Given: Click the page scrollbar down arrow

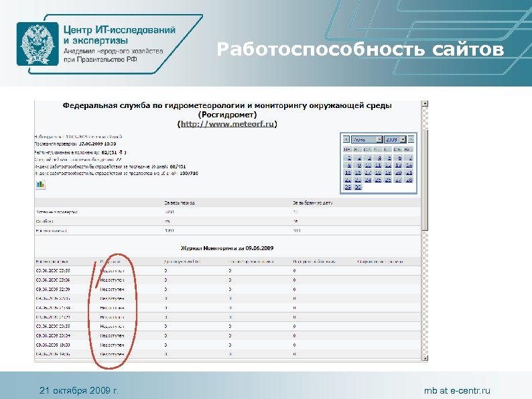Looking at the screenshot, I should [425, 358].
